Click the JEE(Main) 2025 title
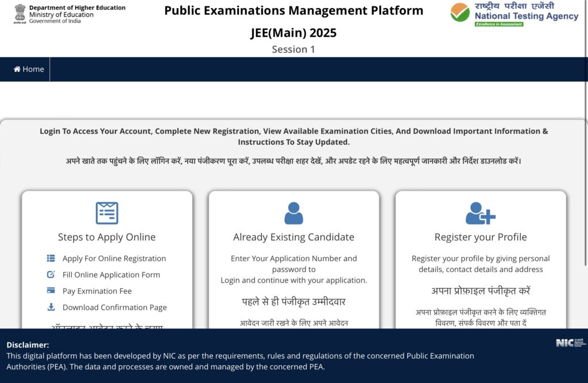The height and width of the screenshot is (383, 588). click(x=293, y=33)
